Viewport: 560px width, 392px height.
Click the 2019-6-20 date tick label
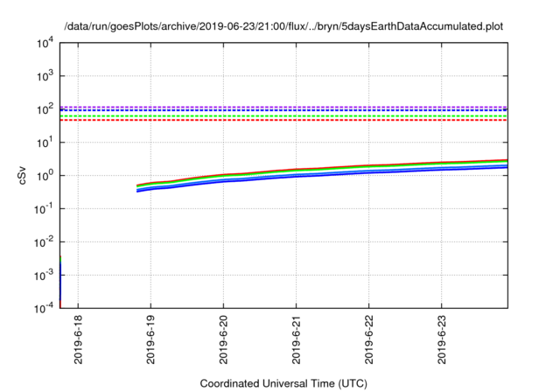pyautogui.click(x=224, y=339)
